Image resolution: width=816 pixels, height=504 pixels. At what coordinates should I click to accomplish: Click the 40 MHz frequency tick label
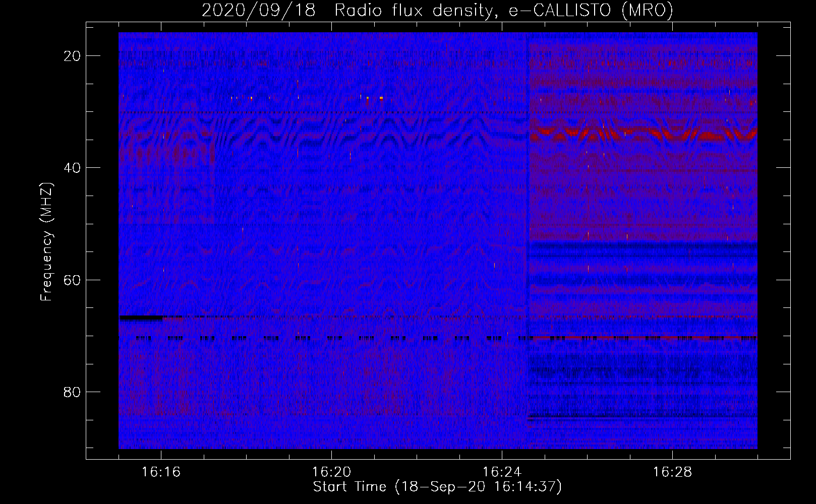pos(73,168)
